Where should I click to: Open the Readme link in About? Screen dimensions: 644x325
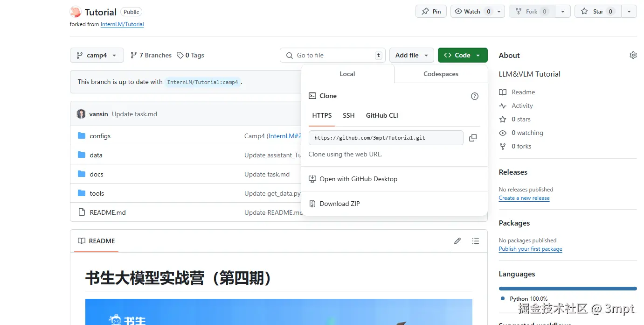[523, 92]
